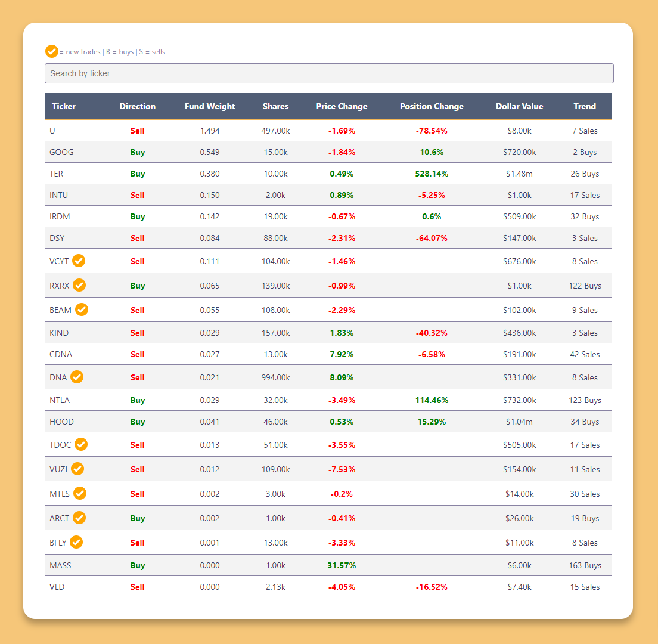Sort by the Direction column header
This screenshot has width=658, height=644.
tap(137, 106)
